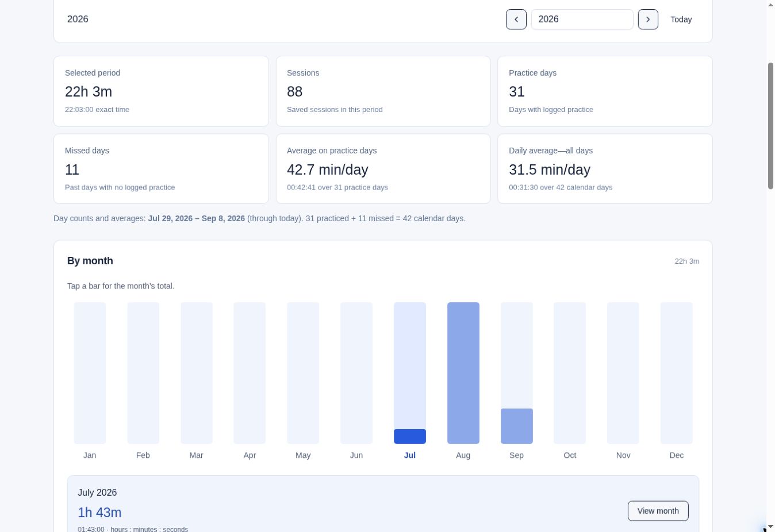
Task: Click the Days with logged practice text
Action: [x=551, y=109]
